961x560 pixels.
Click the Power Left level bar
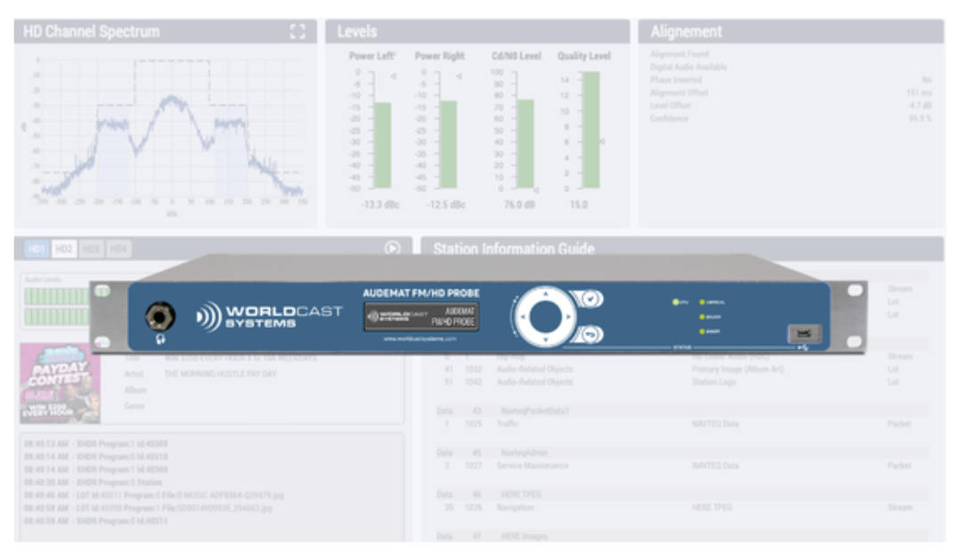coord(382,144)
